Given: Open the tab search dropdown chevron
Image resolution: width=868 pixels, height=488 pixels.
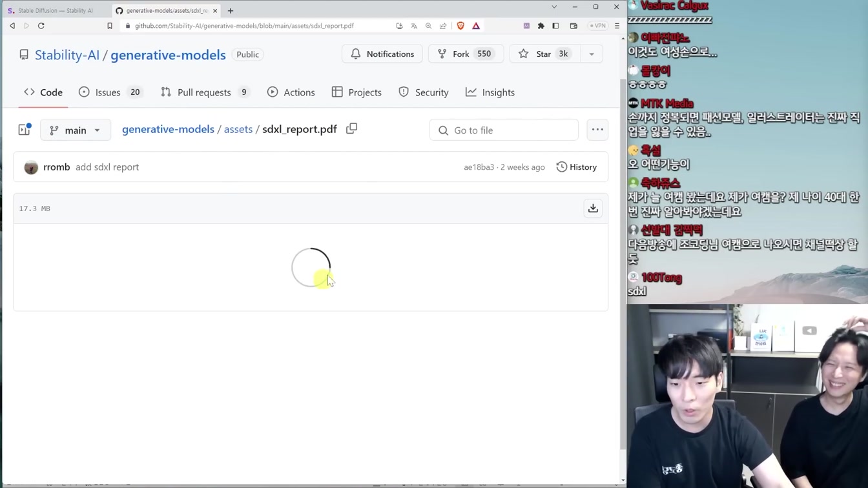Looking at the screenshot, I should click(x=553, y=7).
